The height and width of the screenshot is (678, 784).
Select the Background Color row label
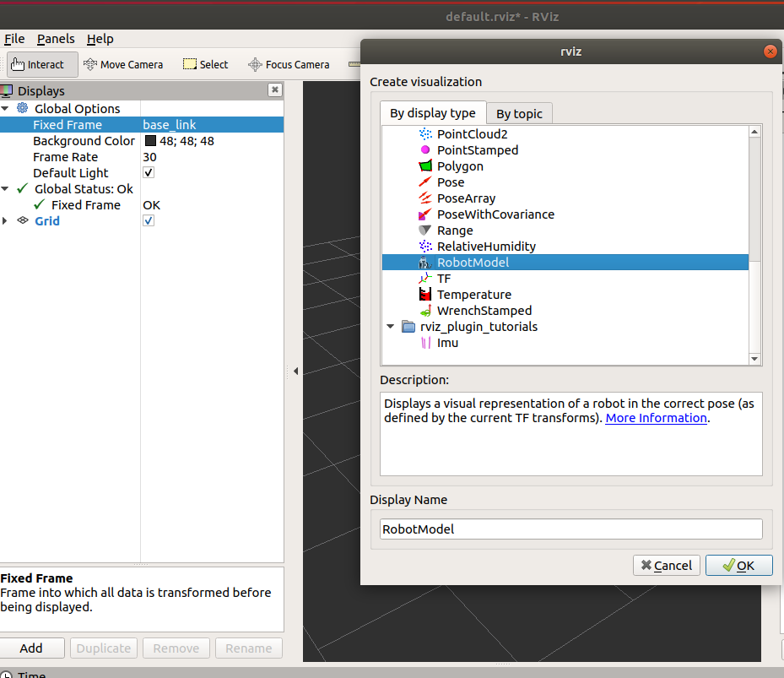pos(84,141)
